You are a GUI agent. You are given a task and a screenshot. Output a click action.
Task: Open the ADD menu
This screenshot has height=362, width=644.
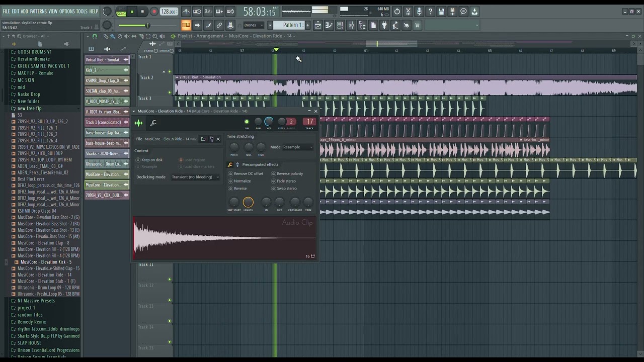coord(24,11)
